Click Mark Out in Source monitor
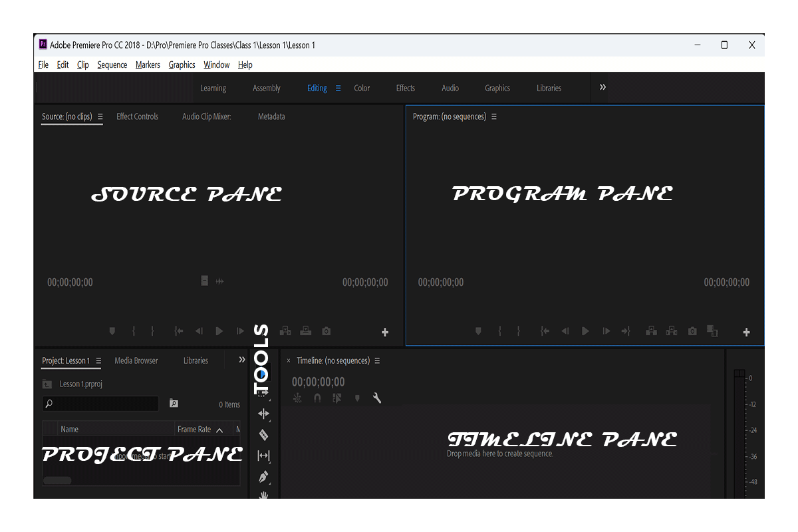The height and width of the screenshot is (532, 798). (x=152, y=331)
